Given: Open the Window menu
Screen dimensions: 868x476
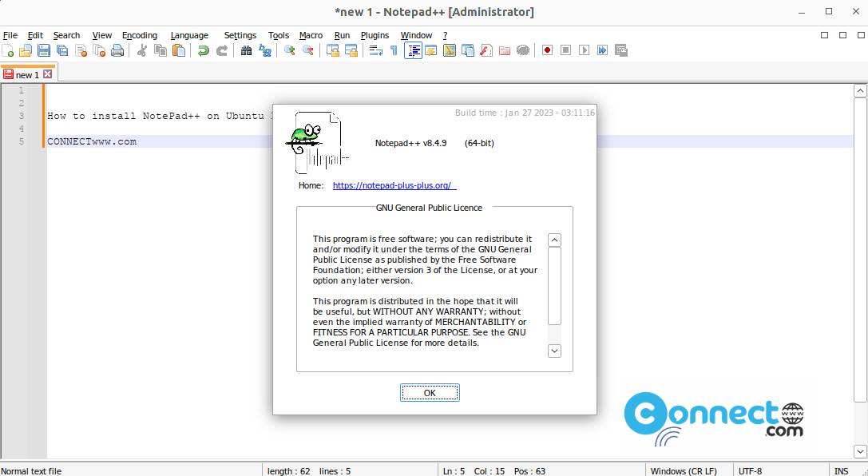Looking at the screenshot, I should [x=416, y=35].
